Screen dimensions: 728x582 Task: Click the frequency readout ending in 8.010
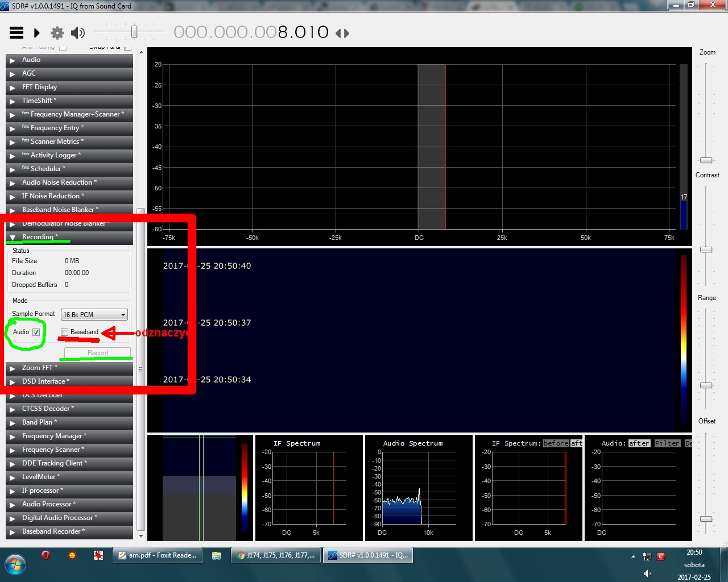pos(251,32)
